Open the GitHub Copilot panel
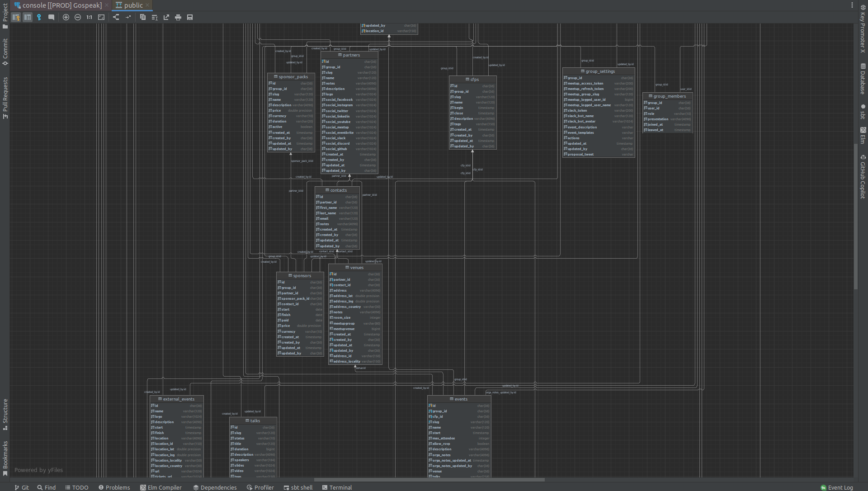The height and width of the screenshot is (491, 868). pyautogui.click(x=863, y=177)
